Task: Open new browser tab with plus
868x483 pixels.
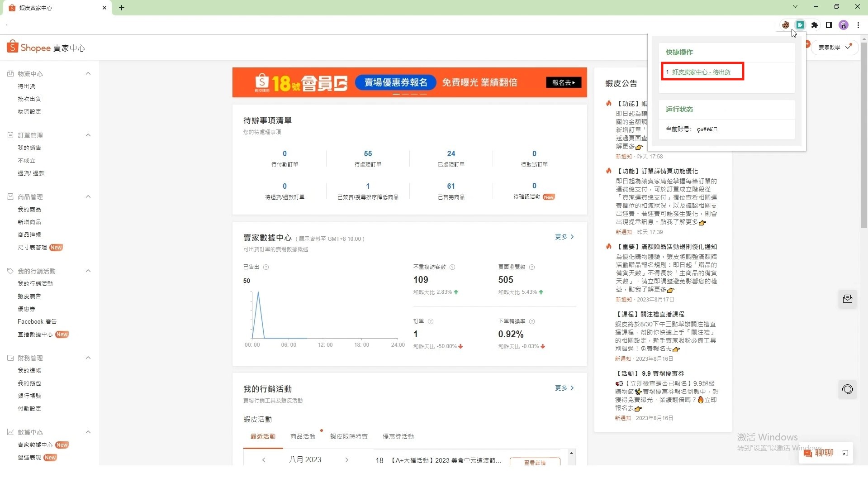Action: click(x=122, y=8)
